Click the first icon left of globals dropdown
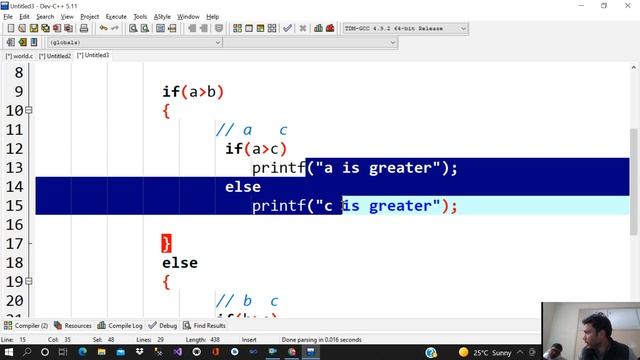This screenshot has height=360, width=640. (11, 42)
